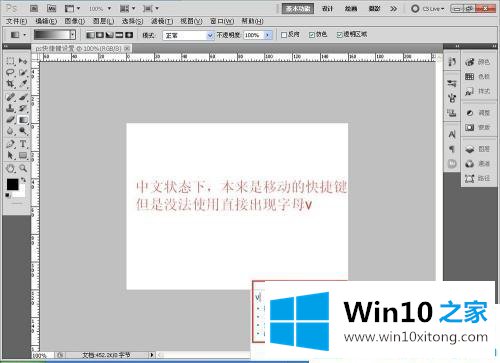Viewport: 500px width, 363px height.
Task: Open the CS Live button
Action: [x=428, y=9]
